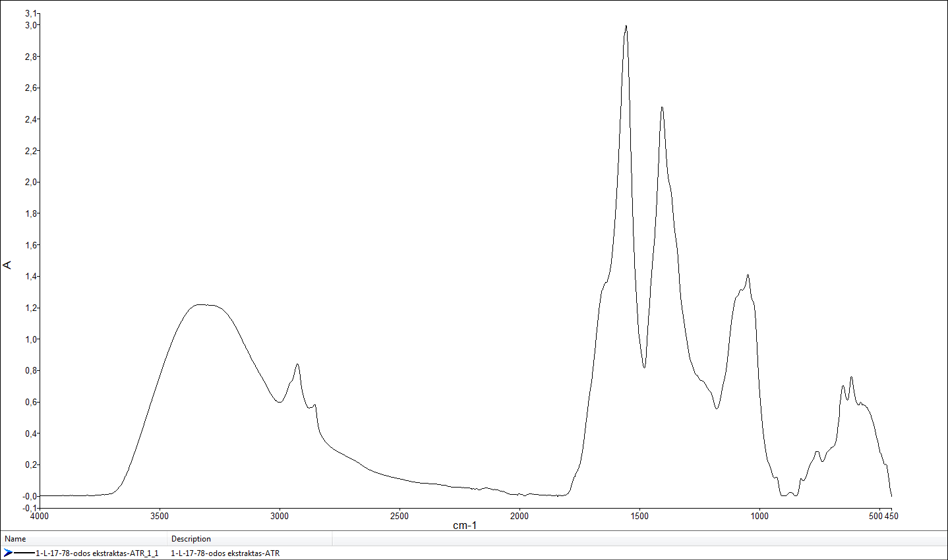This screenshot has width=948, height=560.
Task: Click the blue arrow marker beside the spectrum name
Action: [8, 553]
